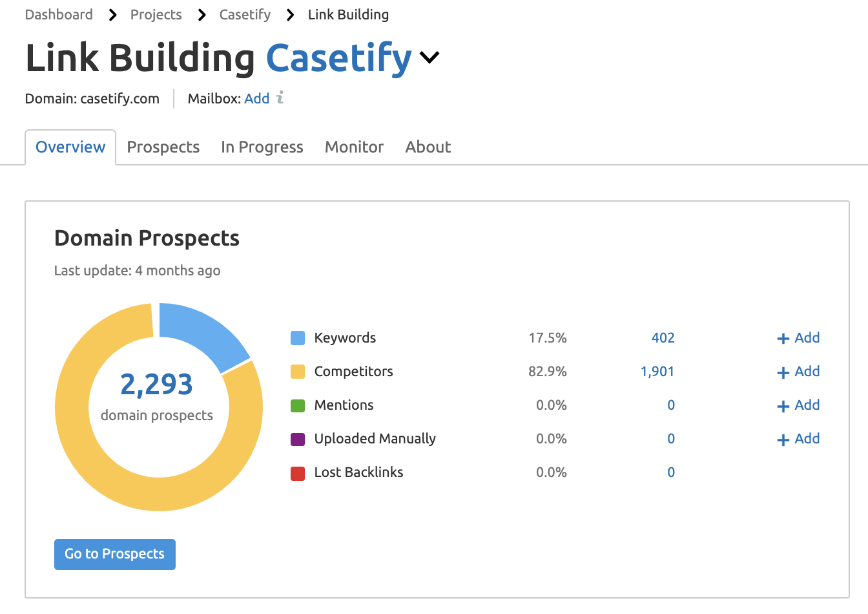868x614 pixels.
Task: Open the Prospects tab
Action: (x=163, y=147)
